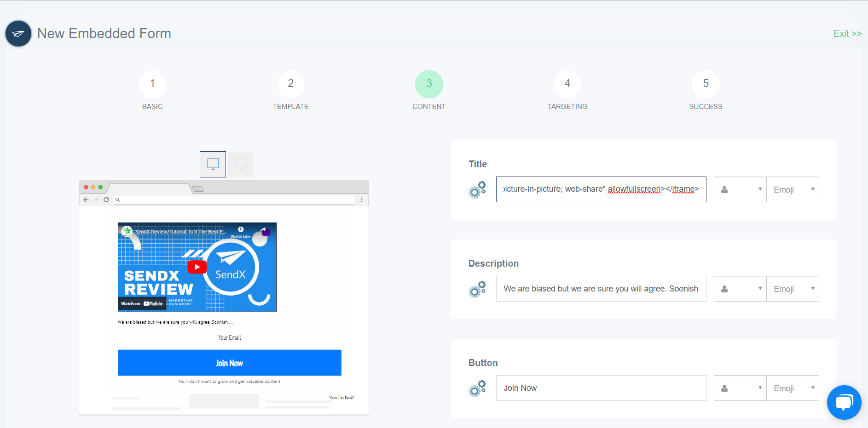Viewport: 868px width, 428px height.
Task: Click the mock browser address bar
Action: (x=234, y=200)
